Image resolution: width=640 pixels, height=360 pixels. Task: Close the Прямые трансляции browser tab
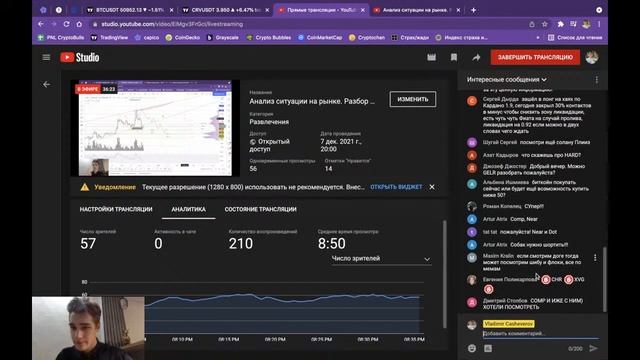[x=362, y=10]
